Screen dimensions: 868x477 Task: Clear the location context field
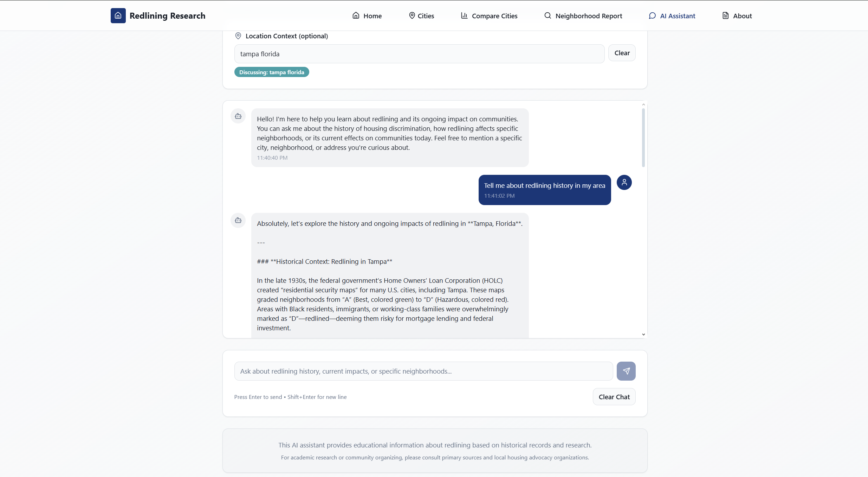(x=622, y=53)
